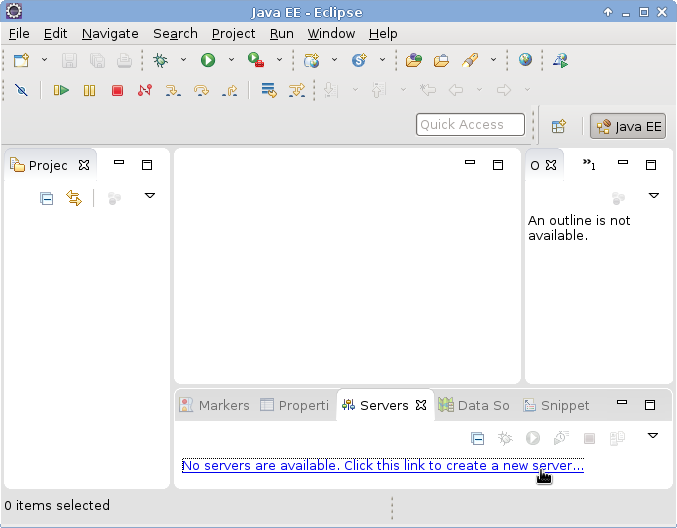Viewport: 677px width, 528px height.
Task: Open the Edit menu
Action: (55, 34)
